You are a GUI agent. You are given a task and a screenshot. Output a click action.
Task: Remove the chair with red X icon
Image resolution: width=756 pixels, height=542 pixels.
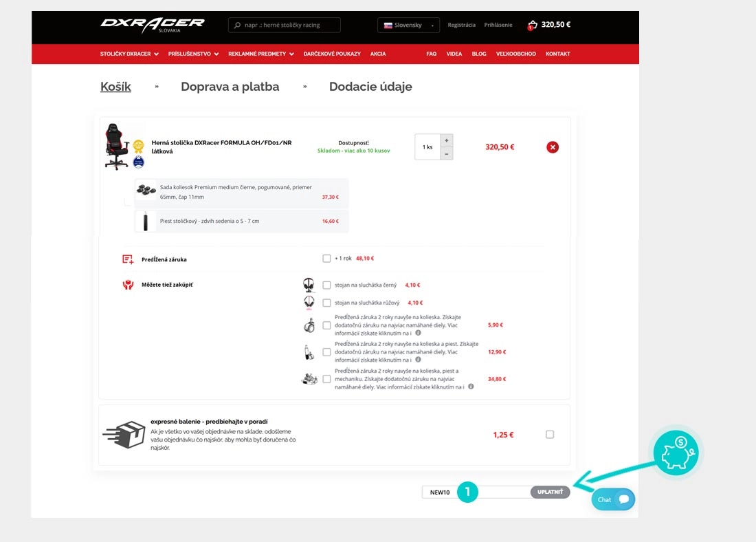coord(553,147)
